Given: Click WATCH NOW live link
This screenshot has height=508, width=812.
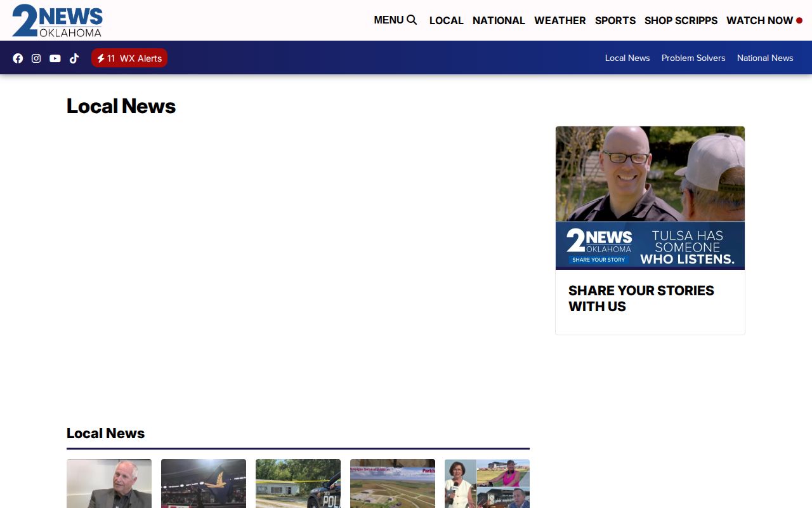Looking at the screenshot, I should click(764, 20).
